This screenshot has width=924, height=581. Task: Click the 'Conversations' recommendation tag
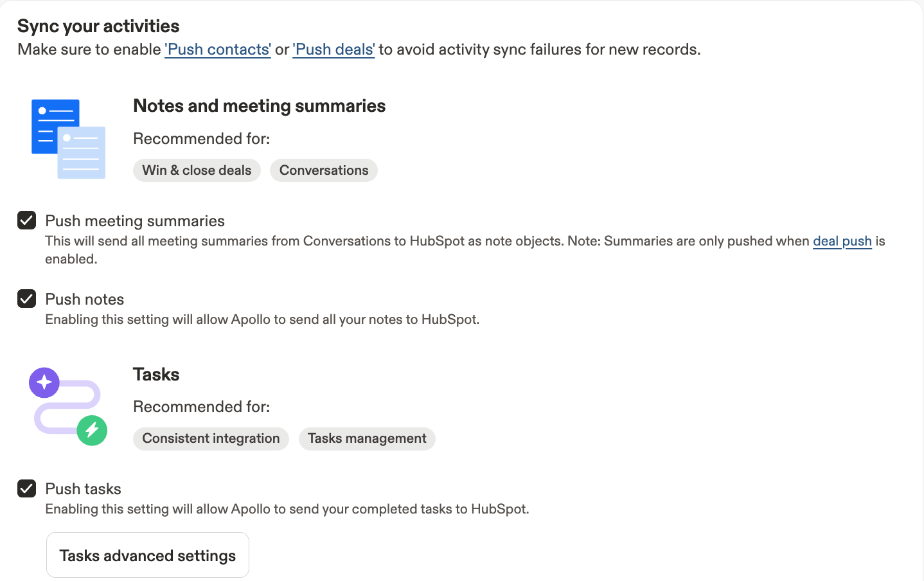[x=324, y=170]
